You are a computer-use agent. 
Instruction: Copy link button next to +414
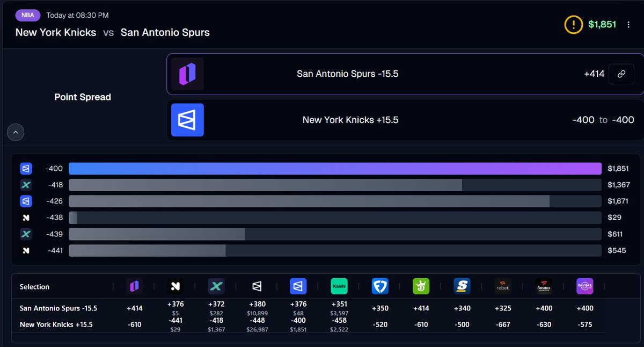pos(621,74)
